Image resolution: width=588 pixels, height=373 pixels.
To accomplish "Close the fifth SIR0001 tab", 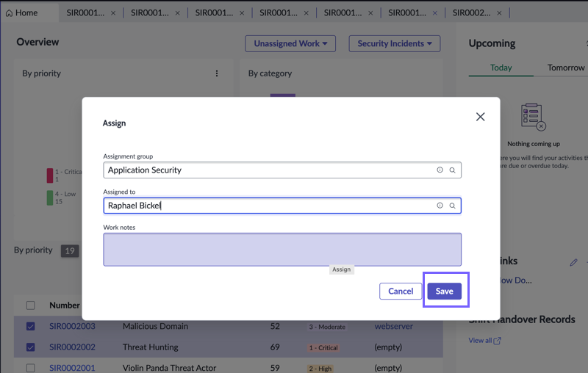I will (370, 13).
